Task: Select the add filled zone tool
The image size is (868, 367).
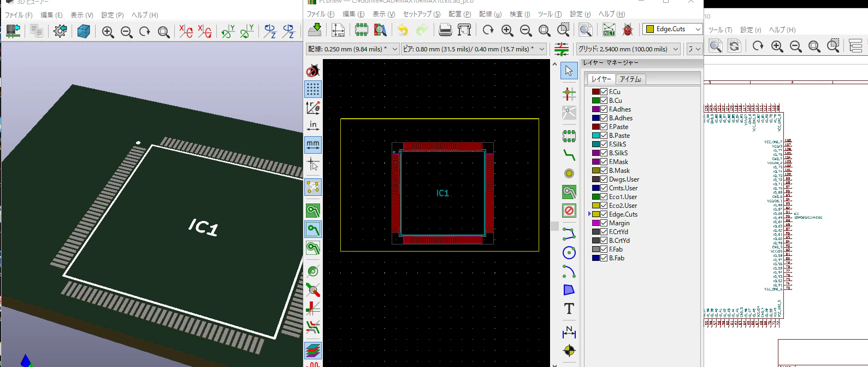Action: pos(569,192)
